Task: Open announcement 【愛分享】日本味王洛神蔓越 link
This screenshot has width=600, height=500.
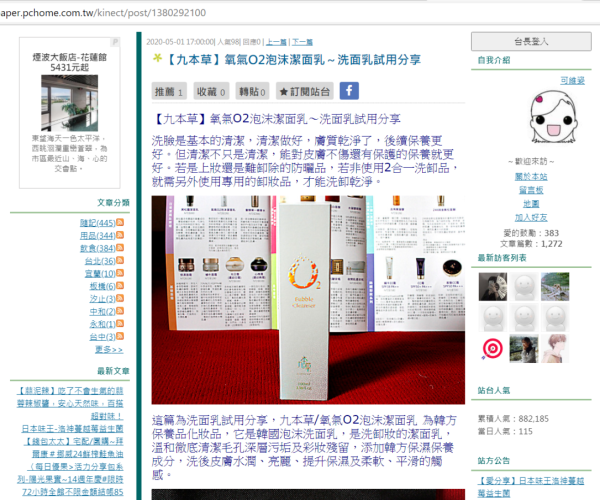Action: click(x=531, y=487)
